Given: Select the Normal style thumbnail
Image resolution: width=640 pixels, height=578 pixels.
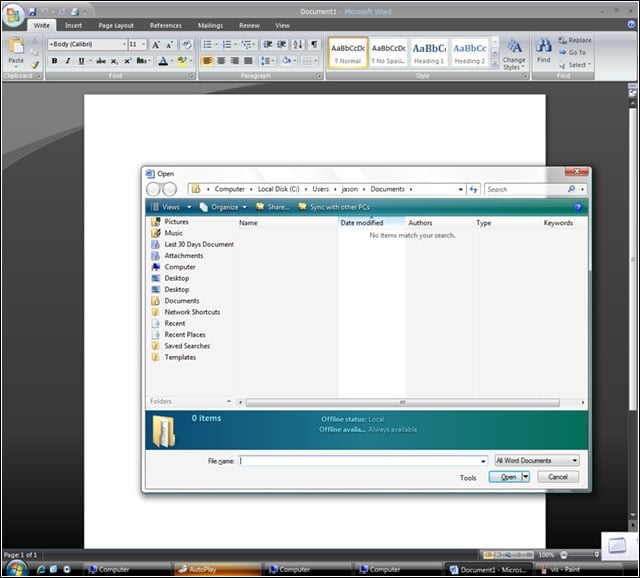Looking at the screenshot, I should (x=348, y=53).
